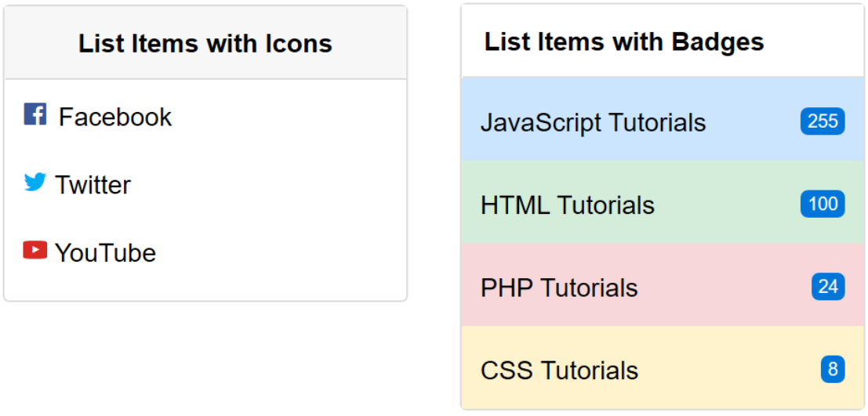Click the Facebook logo icon
868x416 pixels.
pos(35,114)
